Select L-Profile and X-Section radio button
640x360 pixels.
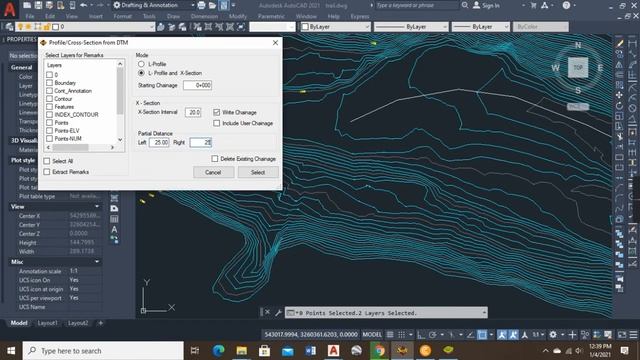(141, 73)
